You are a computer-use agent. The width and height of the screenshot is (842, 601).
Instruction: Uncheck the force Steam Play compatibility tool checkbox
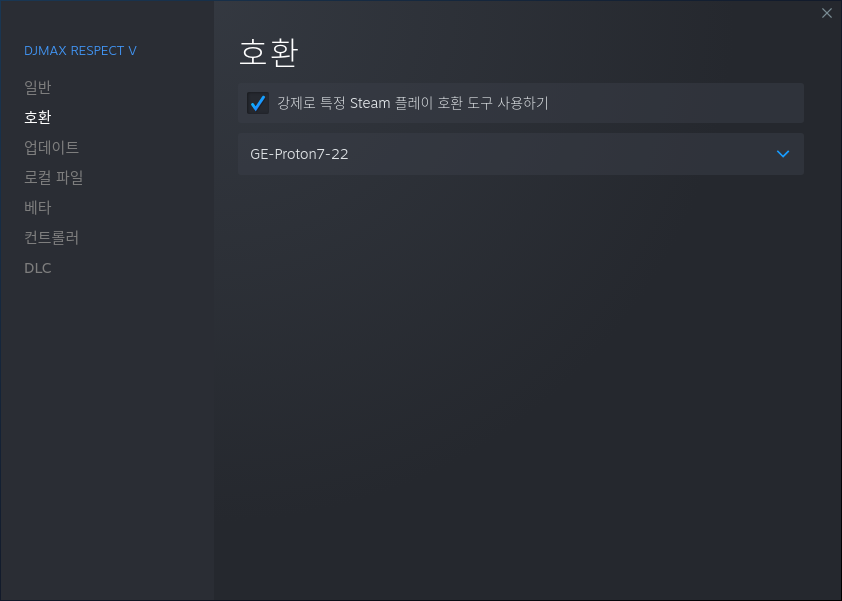258,103
